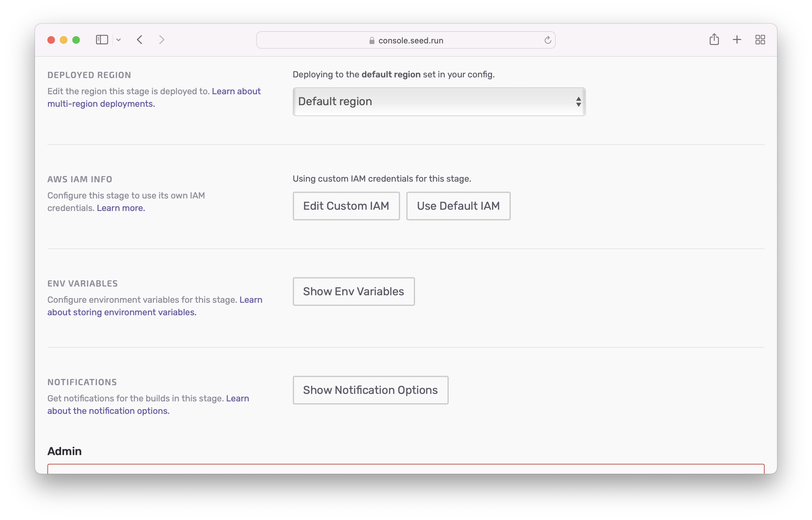
Task: Click the share/export icon
Action: (x=714, y=40)
